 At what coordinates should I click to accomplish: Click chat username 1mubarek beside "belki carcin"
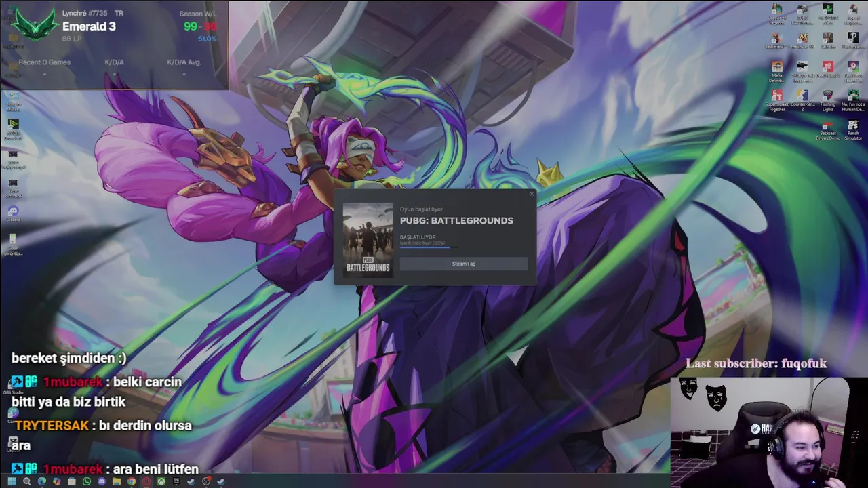tap(73, 382)
